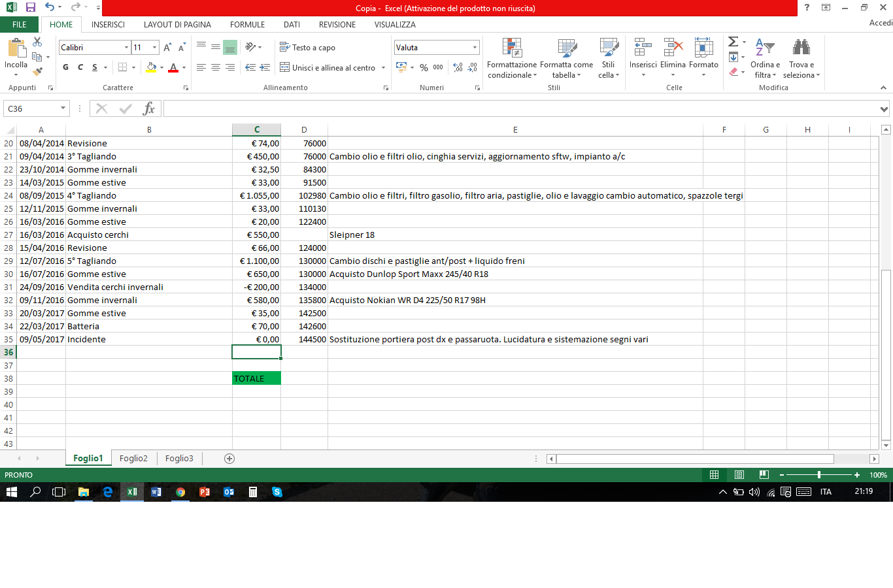
Task: Open the font size 11 dropdown
Action: [155, 48]
